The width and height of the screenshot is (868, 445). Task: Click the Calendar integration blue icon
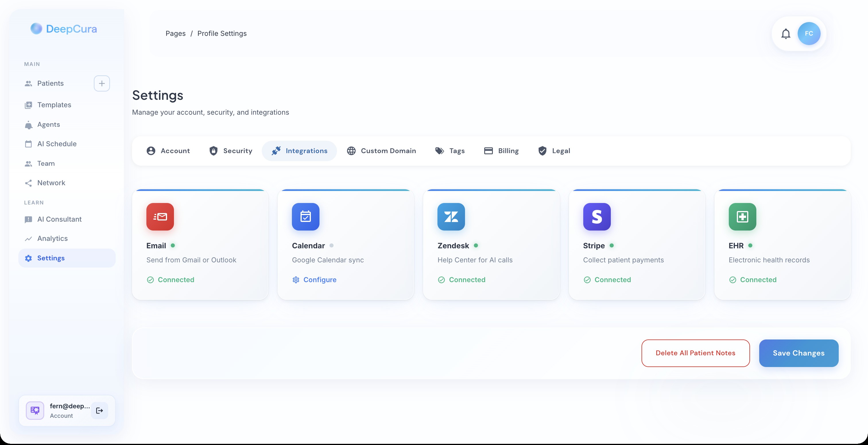pyautogui.click(x=306, y=217)
